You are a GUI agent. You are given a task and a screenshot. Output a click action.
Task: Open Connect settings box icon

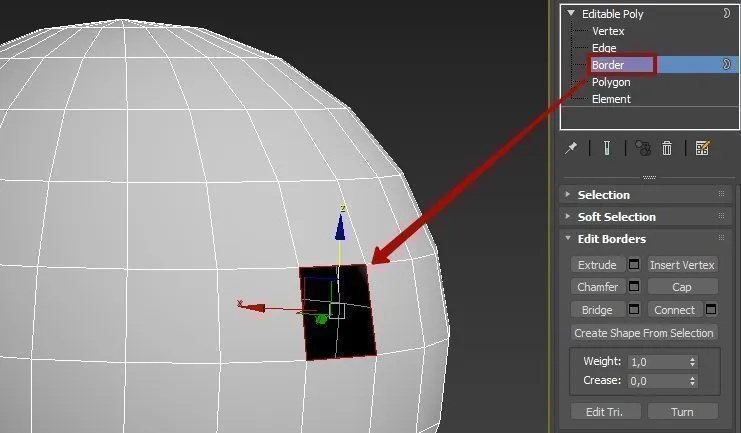[x=711, y=310]
